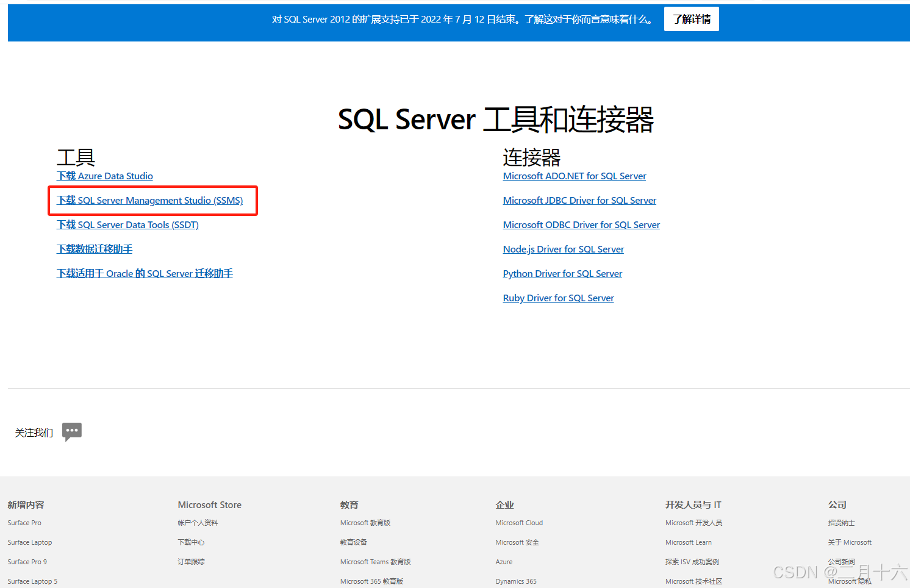Viewport: 910px width, 588px height.
Task: Open Microsoft Learn footer link
Action: click(x=689, y=542)
